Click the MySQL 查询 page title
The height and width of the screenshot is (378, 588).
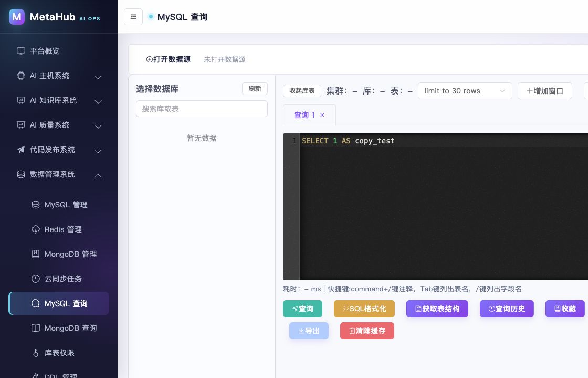tap(182, 17)
